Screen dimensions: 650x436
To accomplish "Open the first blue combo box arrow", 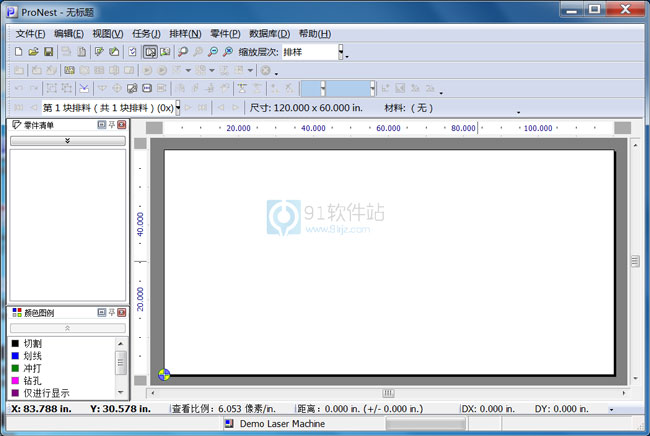I will click(323, 88).
